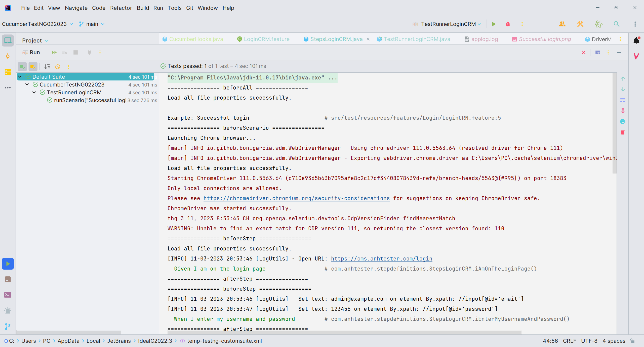Image resolution: width=644 pixels, height=347 pixels.
Task: Rerun the tests with the double-arrow icon
Action: [54, 53]
